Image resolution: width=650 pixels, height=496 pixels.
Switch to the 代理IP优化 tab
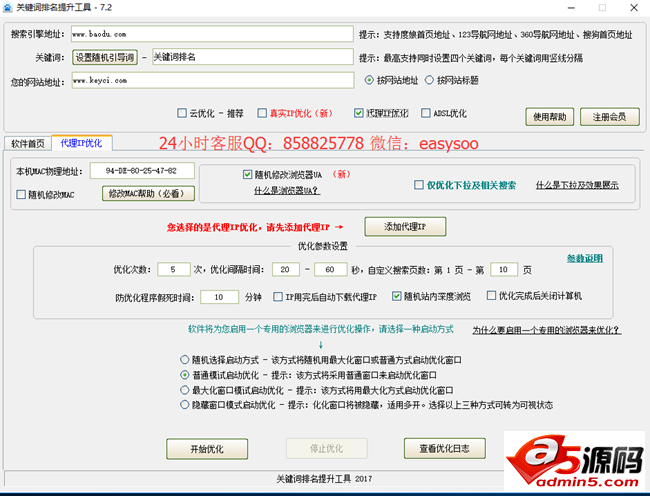pyautogui.click(x=81, y=143)
